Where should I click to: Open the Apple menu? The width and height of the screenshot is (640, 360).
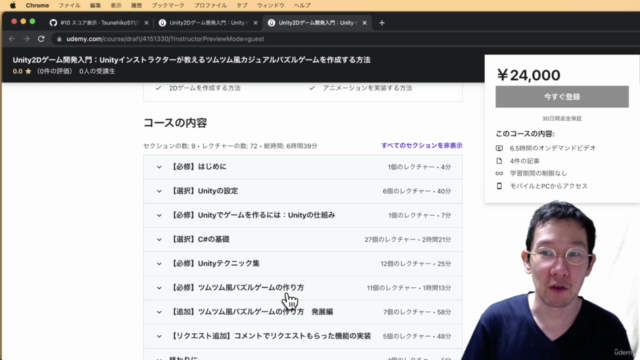[x=13, y=5]
